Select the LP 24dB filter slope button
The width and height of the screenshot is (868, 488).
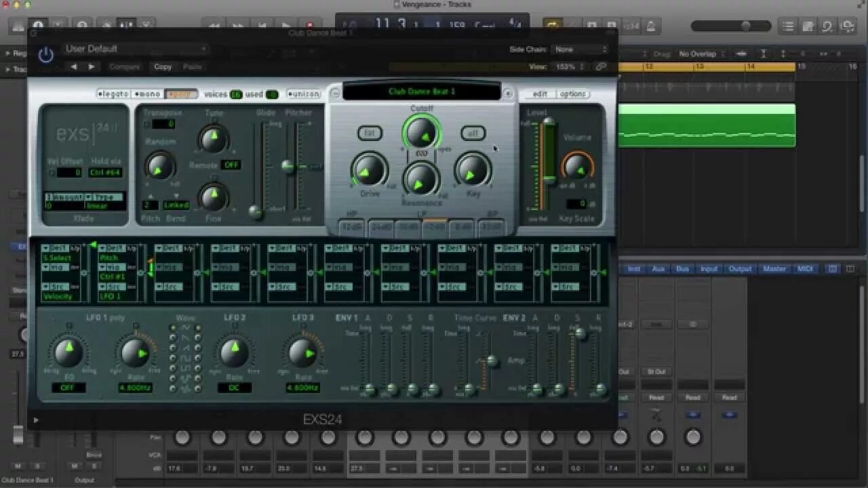[x=382, y=228]
